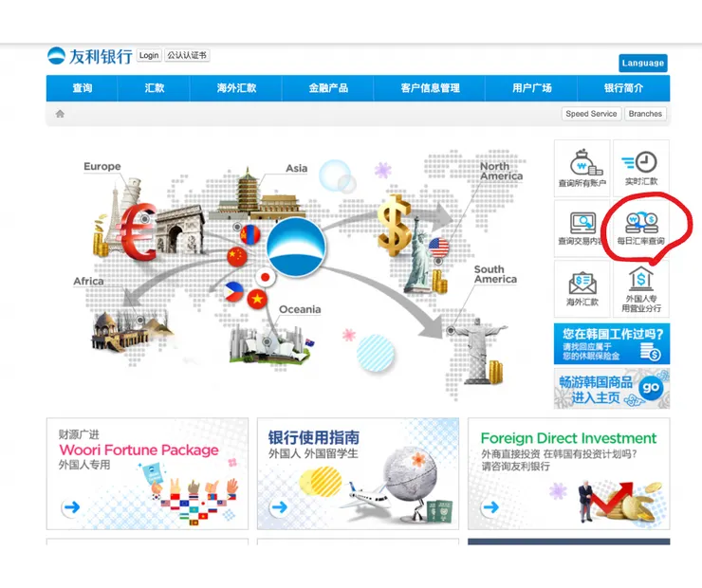Open the Woori Fortune Package card
Screen dimensions: 702x588
147,473
